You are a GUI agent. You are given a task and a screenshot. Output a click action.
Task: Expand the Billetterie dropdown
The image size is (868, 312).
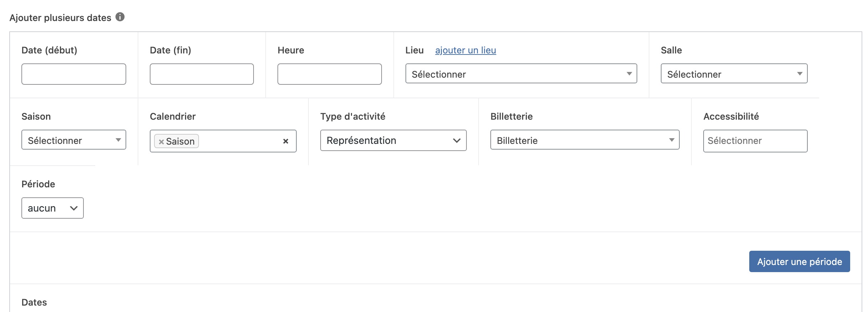click(584, 140)
